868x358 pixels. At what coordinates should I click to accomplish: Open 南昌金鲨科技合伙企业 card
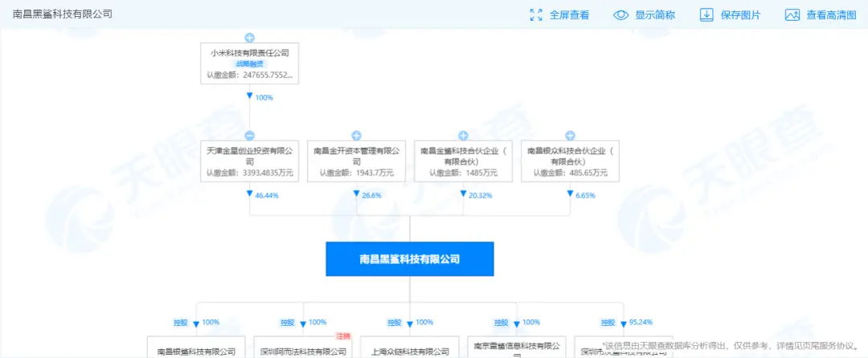click(464, 161)
